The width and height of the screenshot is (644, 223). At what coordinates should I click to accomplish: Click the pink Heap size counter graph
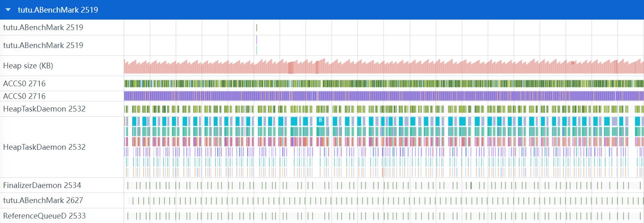click(382, 68)
